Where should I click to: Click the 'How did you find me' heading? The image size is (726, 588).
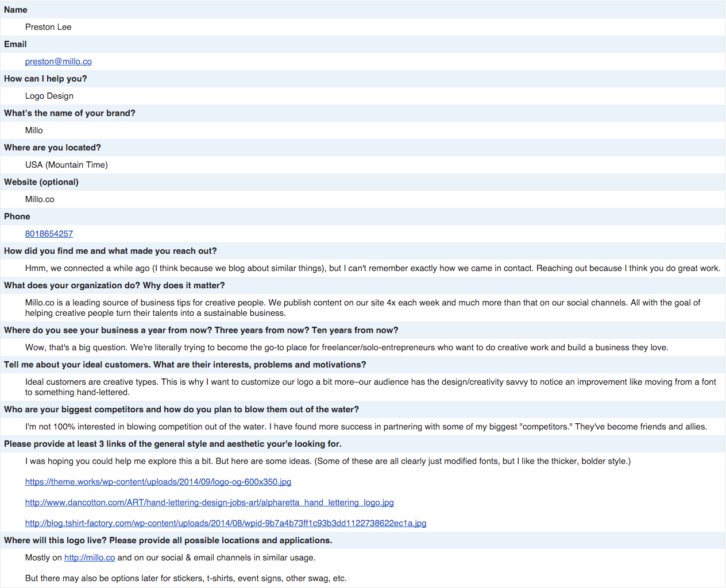click(110, 251)
